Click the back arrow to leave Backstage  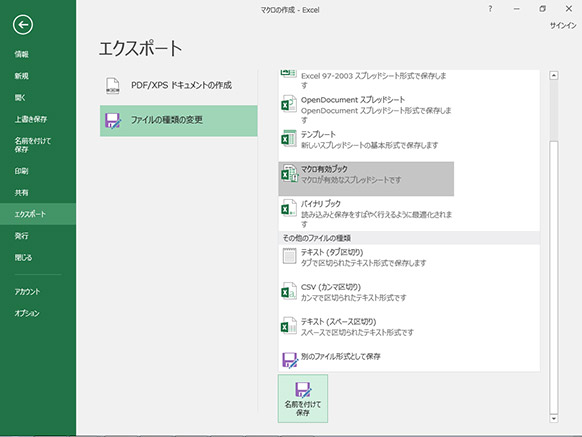(x=23, y=25)
